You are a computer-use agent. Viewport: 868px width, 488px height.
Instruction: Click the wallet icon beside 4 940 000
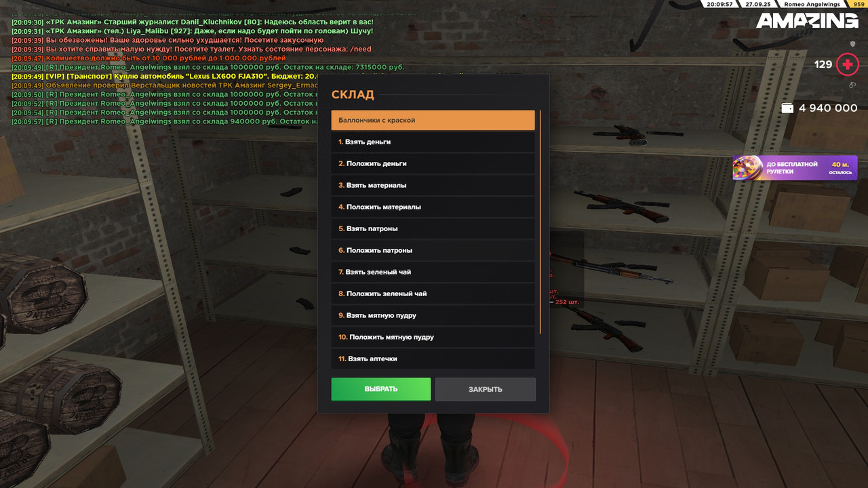click(x=787, y=108)
